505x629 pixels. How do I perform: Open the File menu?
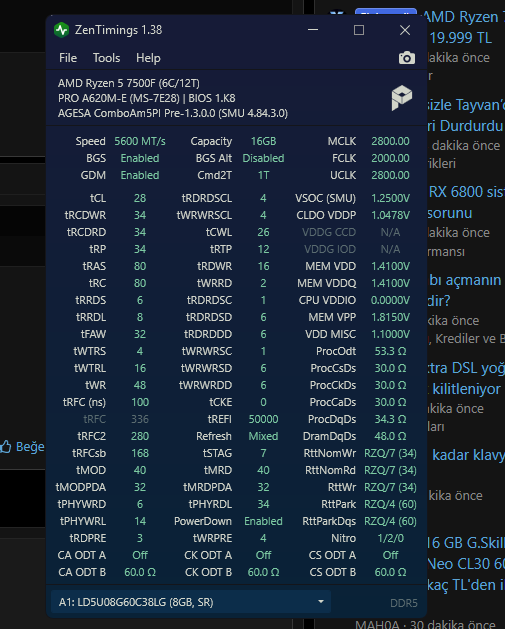[x=68, y=58]
